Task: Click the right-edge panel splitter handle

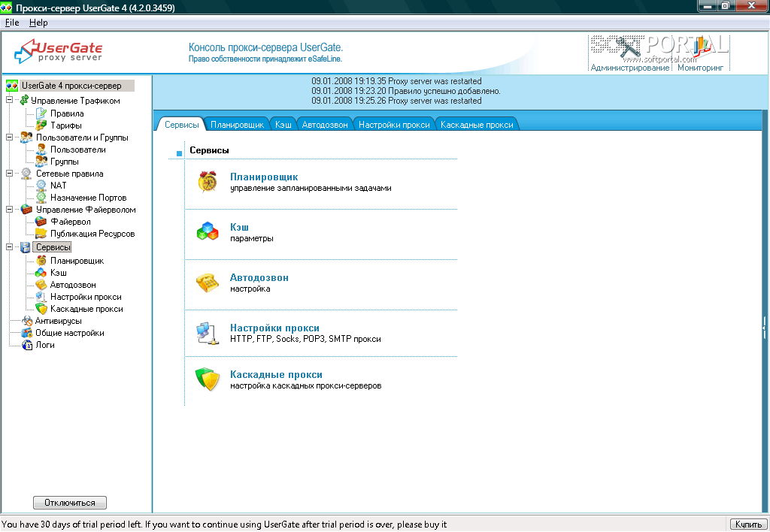Action: (x=764, y=328)
